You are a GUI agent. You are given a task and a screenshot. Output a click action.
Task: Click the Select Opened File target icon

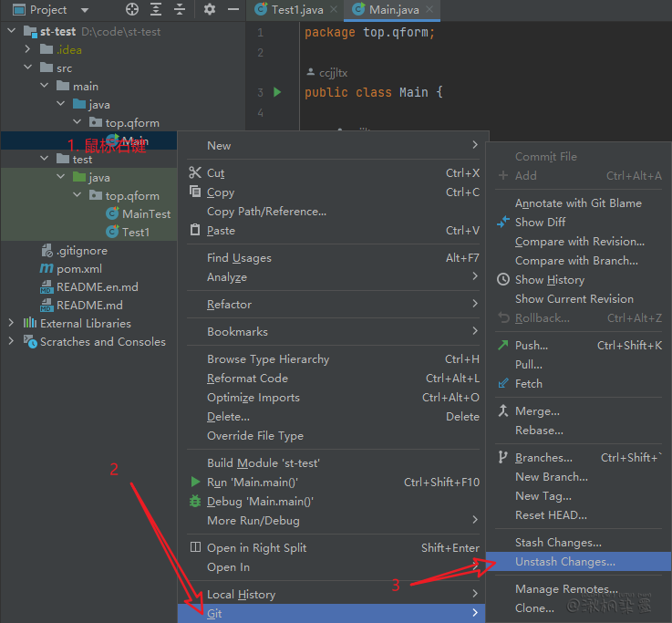coord(132,10)
